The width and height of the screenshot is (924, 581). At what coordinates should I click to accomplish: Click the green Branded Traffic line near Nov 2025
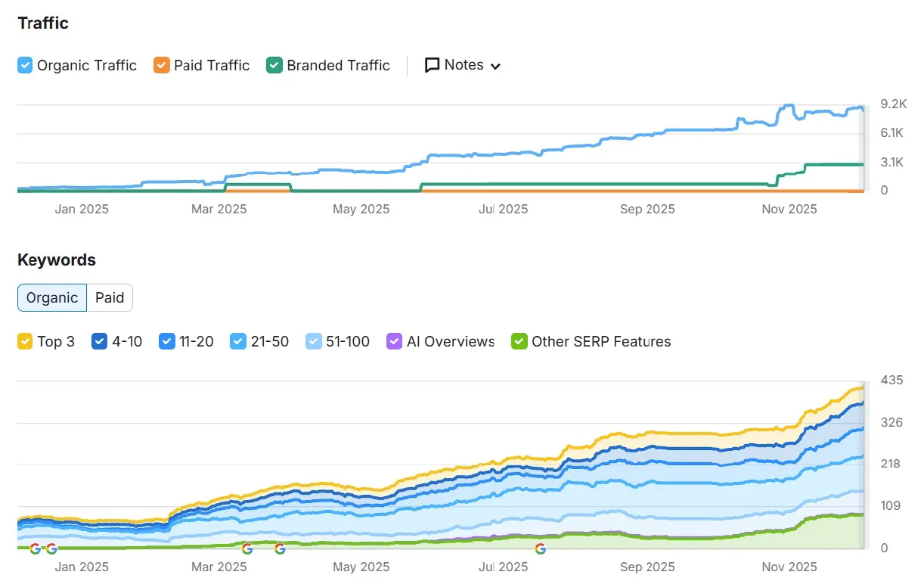pyautogui.click(x=832, y=164)
